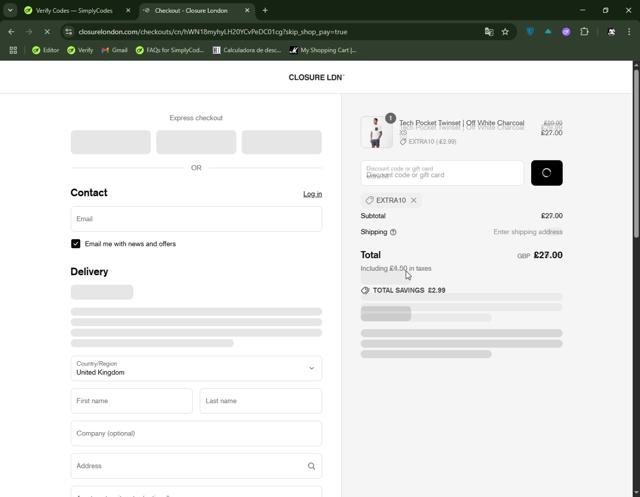
Task: Open the Editor bookmark
Action: [x=45, y=50]
